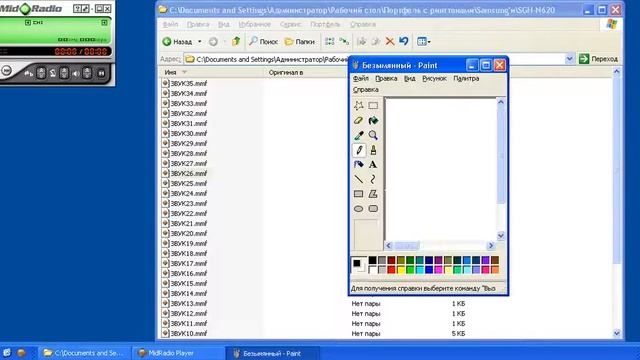Choose the Rounded Rectangle tool

(x=373, y=209)
